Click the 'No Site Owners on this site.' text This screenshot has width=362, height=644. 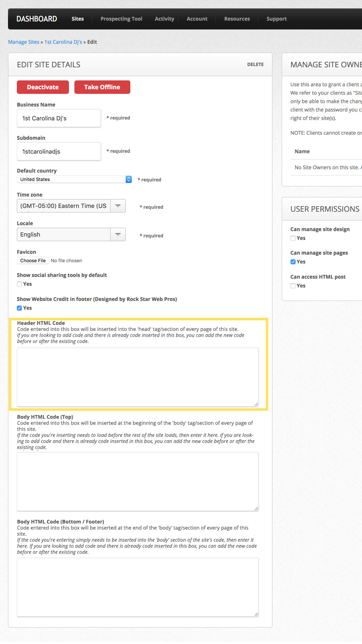coord(327,168)
